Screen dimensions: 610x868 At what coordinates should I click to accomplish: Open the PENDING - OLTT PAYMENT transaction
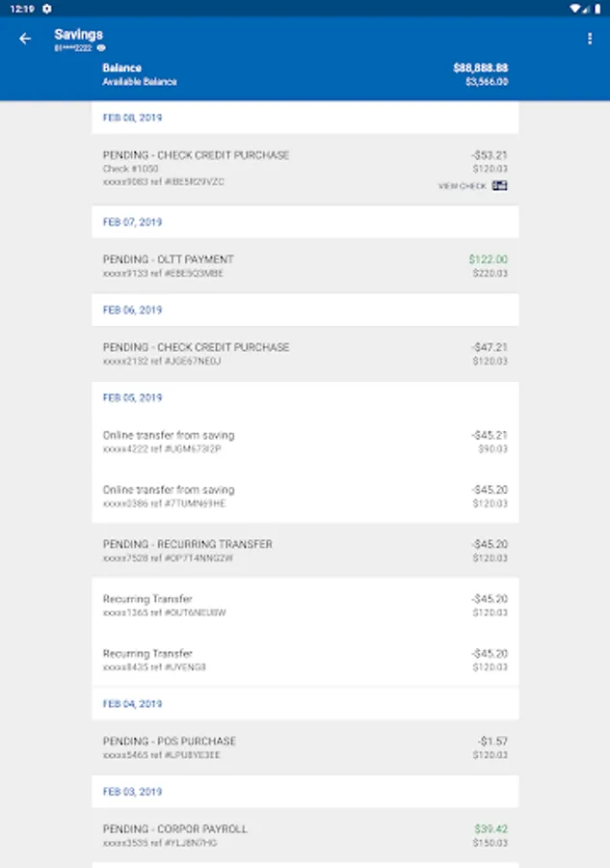point(305,266)
